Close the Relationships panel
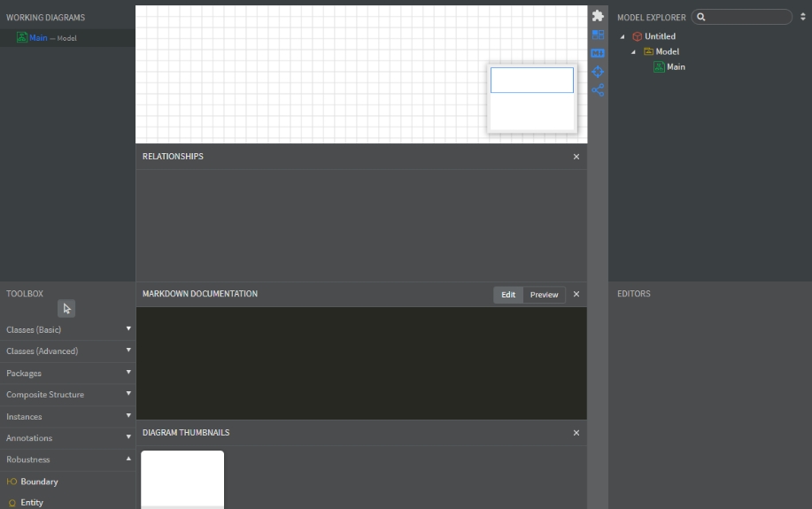This screenshot has width=812, height=509. (576, 157)
